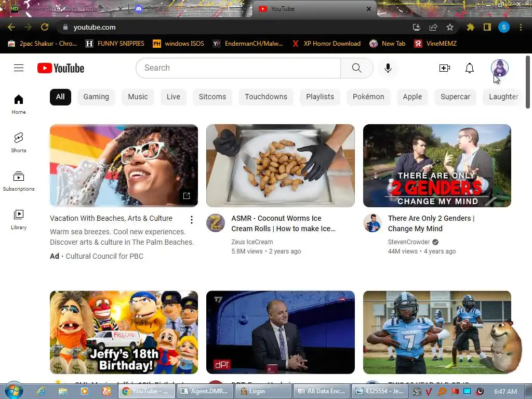Switch to the Login taskbar window
This screenshot has width=532, height=399.
[263, 391]
